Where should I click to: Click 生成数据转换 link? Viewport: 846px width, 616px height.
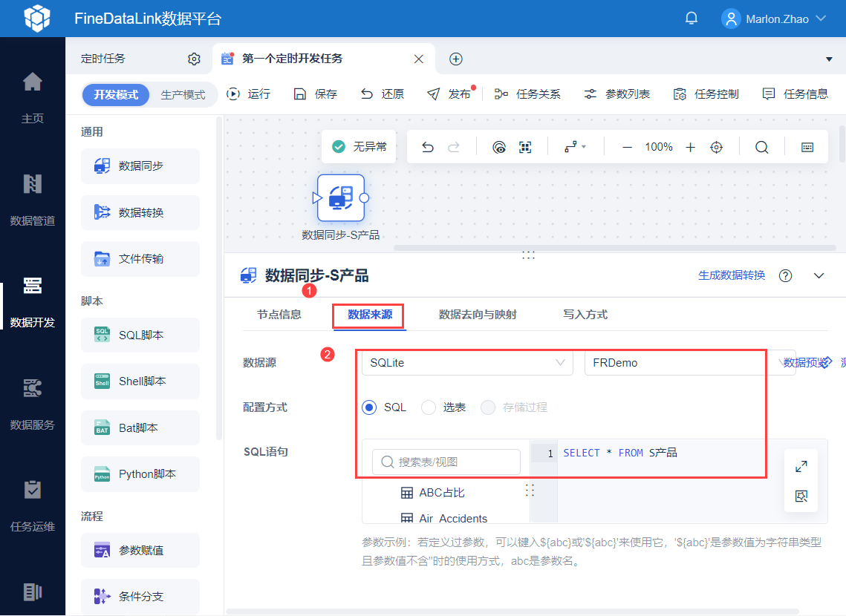click(x=732, y=275)
